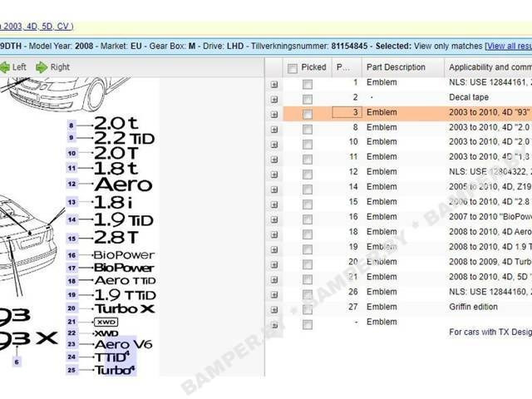
Task: Check Picked box for highlighted part 3
Action: 308,115
